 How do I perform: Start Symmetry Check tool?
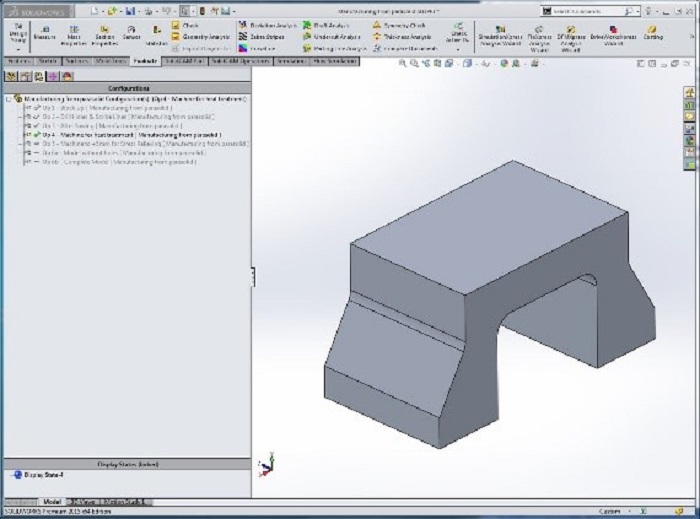coord(398,24)
